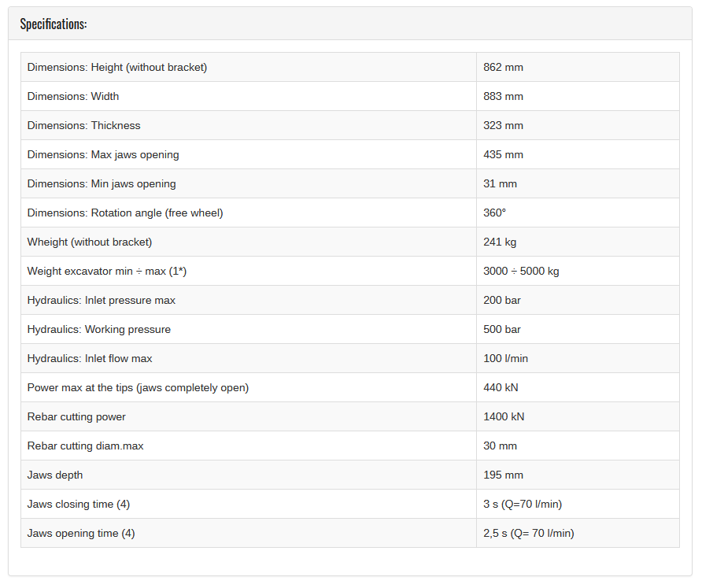
Task: Click the Jaws opening time value
Action: pos(528,533)
